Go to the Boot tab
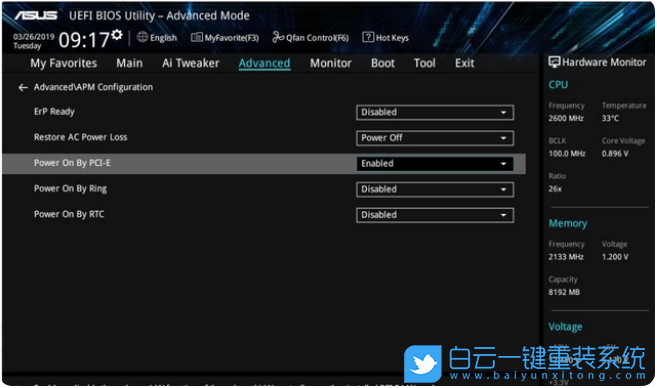This screenshot has width=657, height=388. tap(383, 63)
